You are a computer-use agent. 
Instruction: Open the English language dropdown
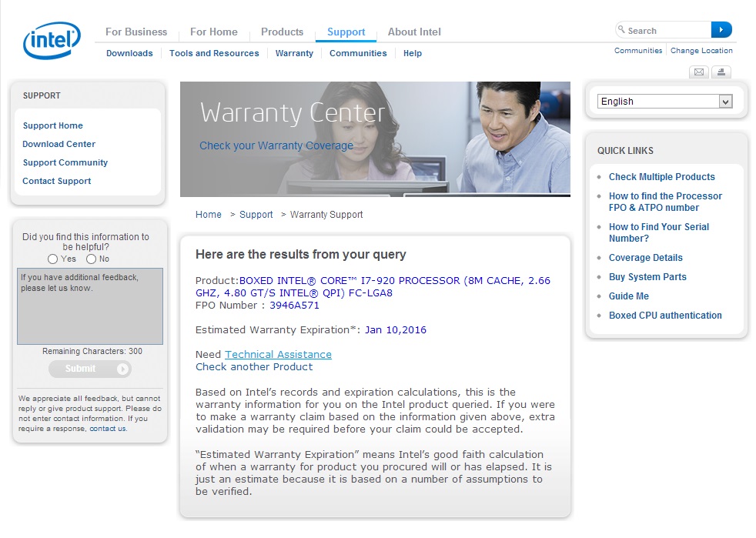(665, 102)
